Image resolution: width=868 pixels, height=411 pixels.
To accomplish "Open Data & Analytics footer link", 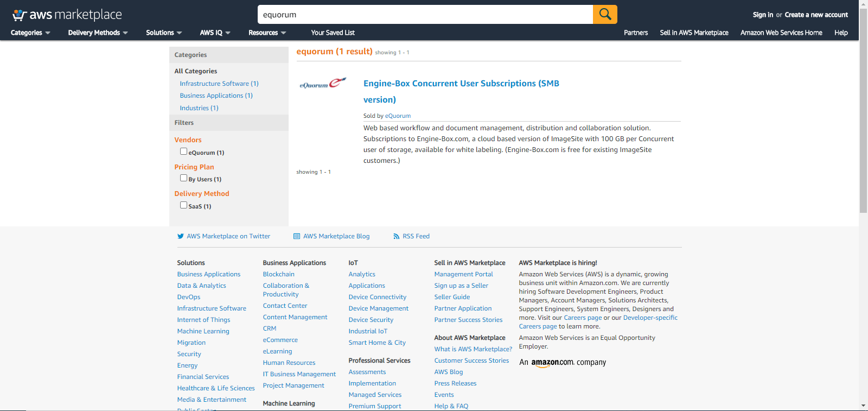I will [x=202, y=286].
